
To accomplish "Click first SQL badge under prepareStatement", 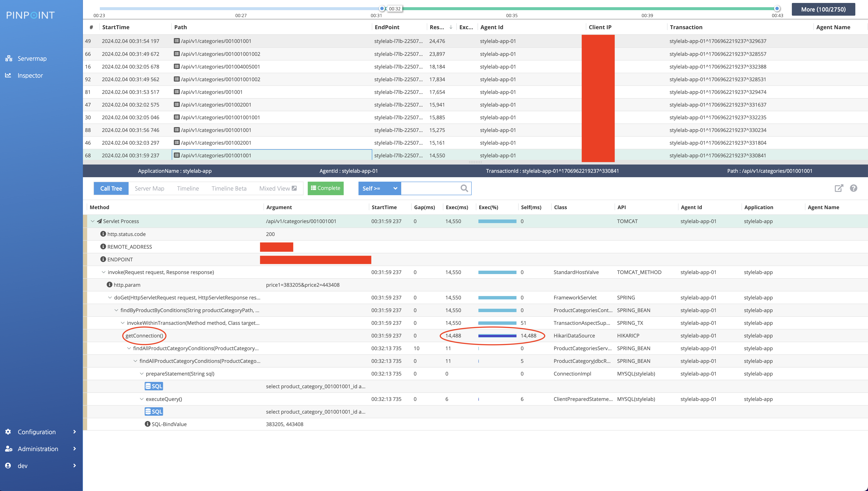I will click(153, 386).
